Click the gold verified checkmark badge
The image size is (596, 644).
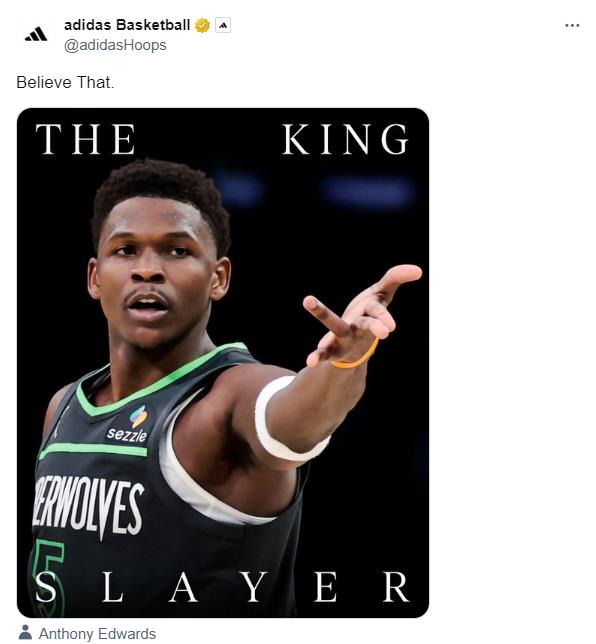202,25
